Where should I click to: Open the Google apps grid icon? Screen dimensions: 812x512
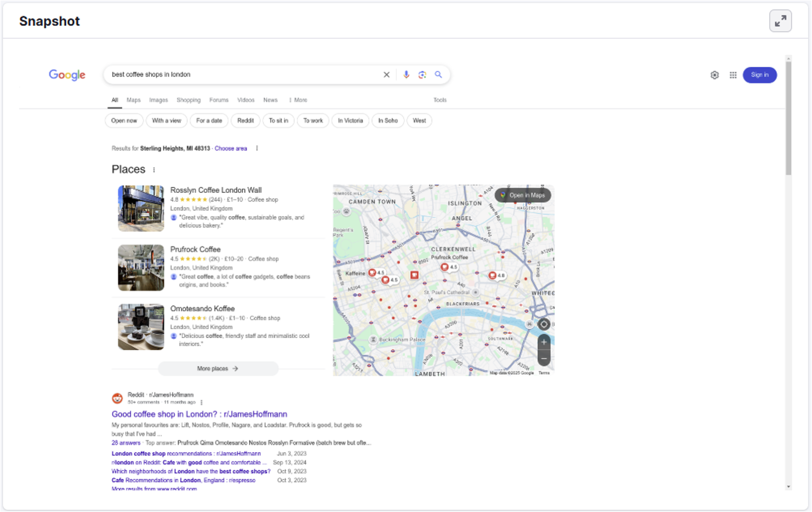(733, 75)
